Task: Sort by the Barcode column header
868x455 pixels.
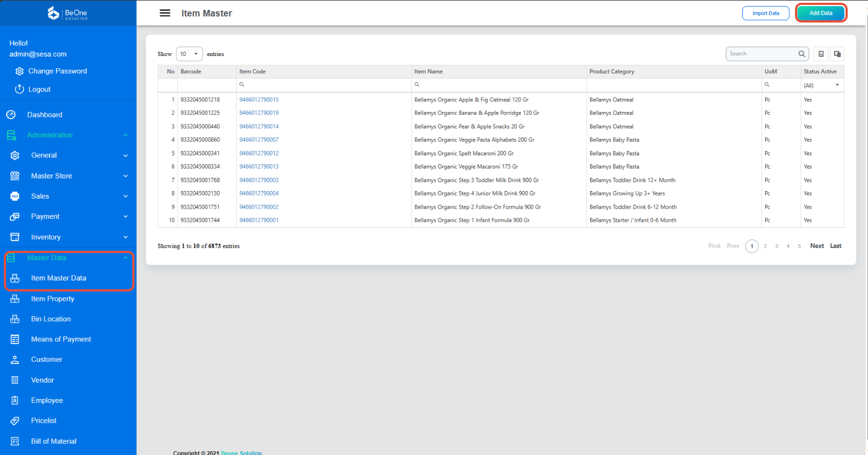Action: point(206,72)
